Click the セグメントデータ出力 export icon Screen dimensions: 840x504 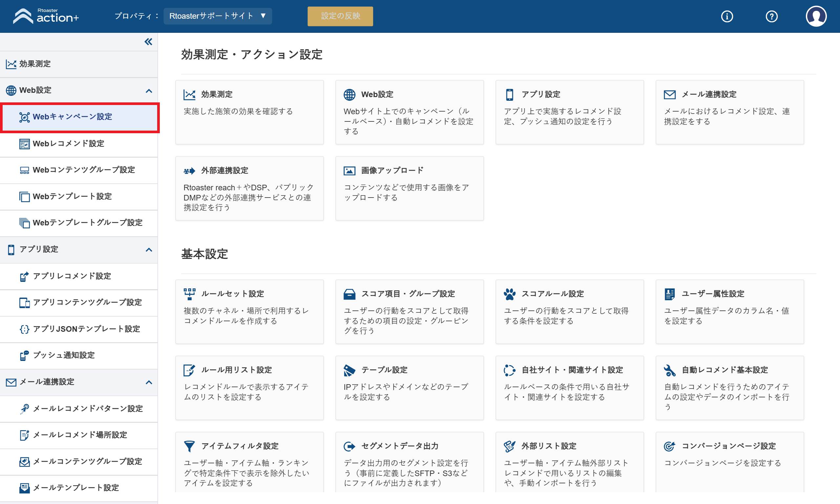(349, 446)
